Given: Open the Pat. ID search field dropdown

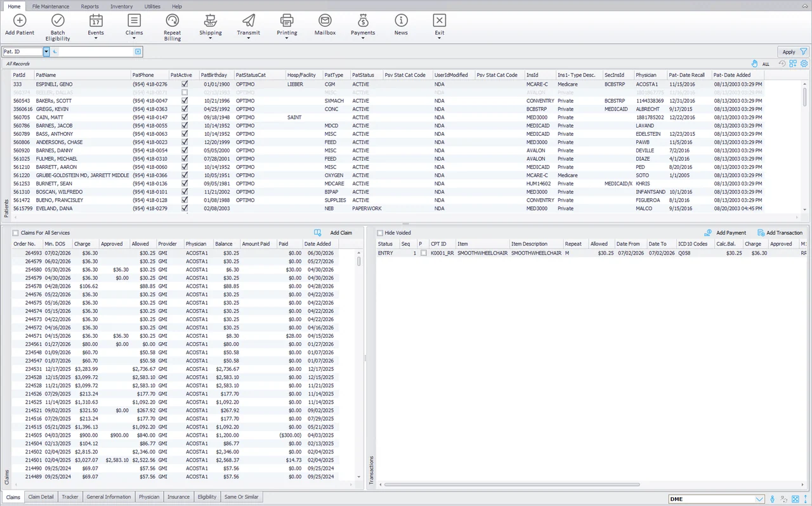Looking at the screenshot, I should [46, 51].
